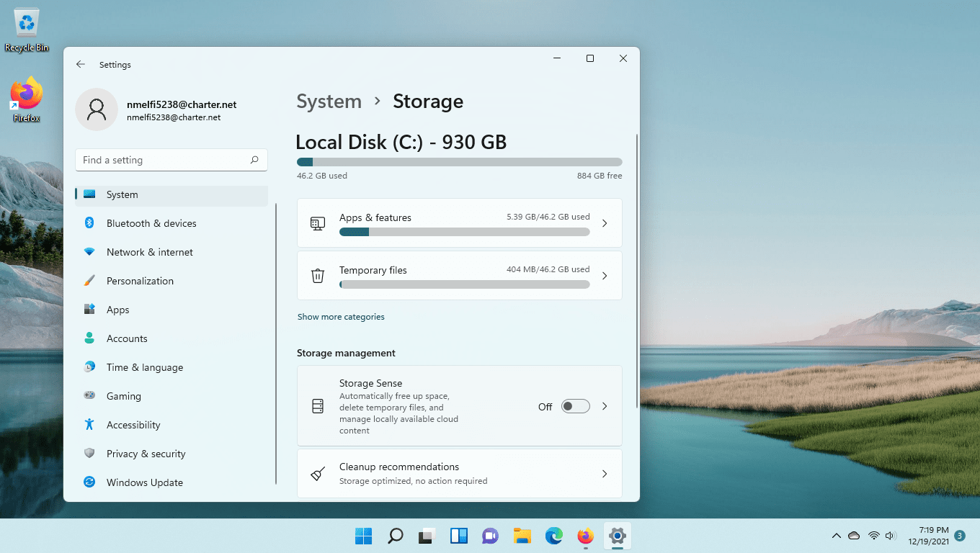Open Storage Sense details chevron

605,406
